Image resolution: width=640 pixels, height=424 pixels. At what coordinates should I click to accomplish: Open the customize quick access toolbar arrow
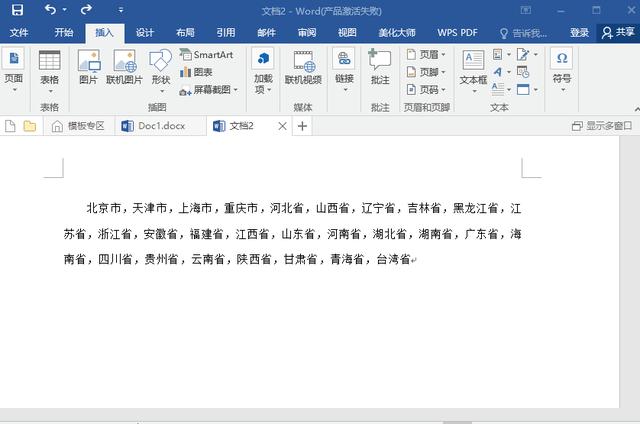121,9
